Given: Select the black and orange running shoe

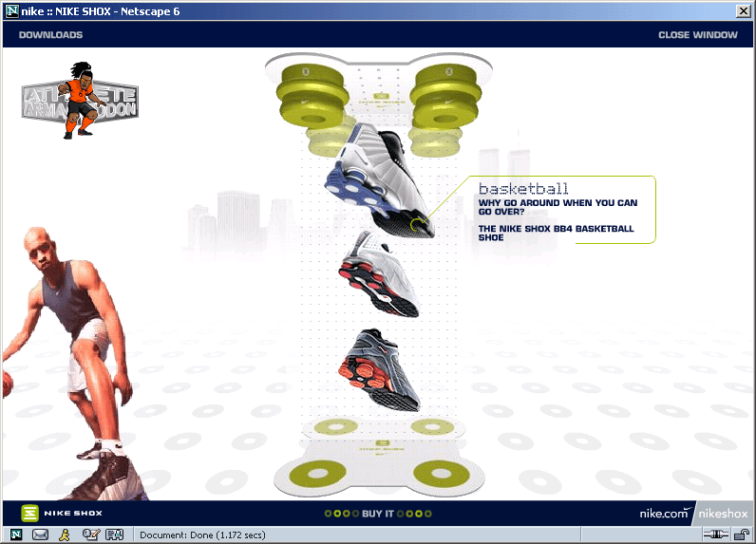Looking at the screenshot, I should [x=379, y=369].
